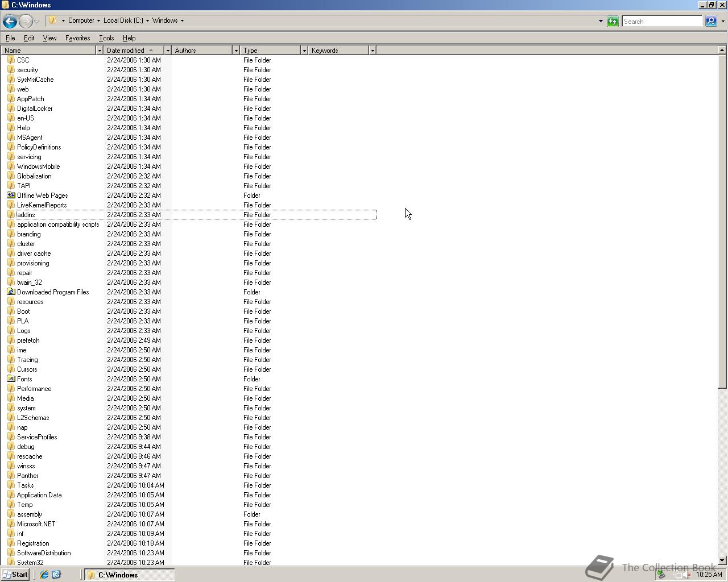
Task: Select the LiveKernelReports folder name
Action: point(42,205)
